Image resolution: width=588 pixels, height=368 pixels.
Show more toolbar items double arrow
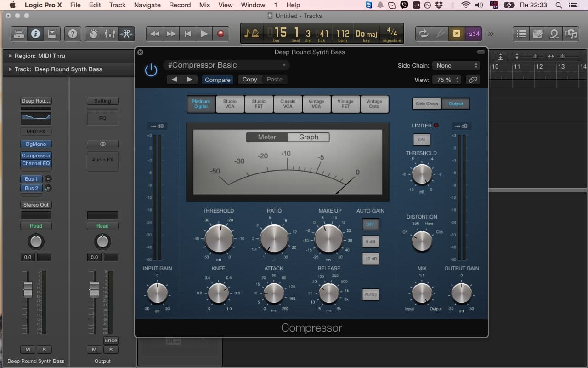click(491, 34)
